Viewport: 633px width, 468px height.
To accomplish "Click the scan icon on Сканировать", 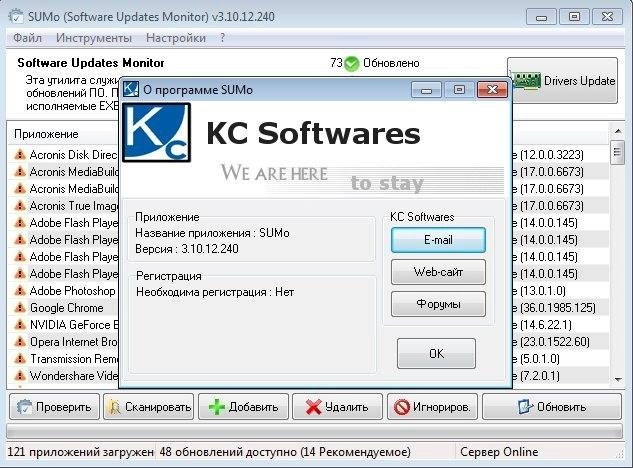I will click(114, 407).
